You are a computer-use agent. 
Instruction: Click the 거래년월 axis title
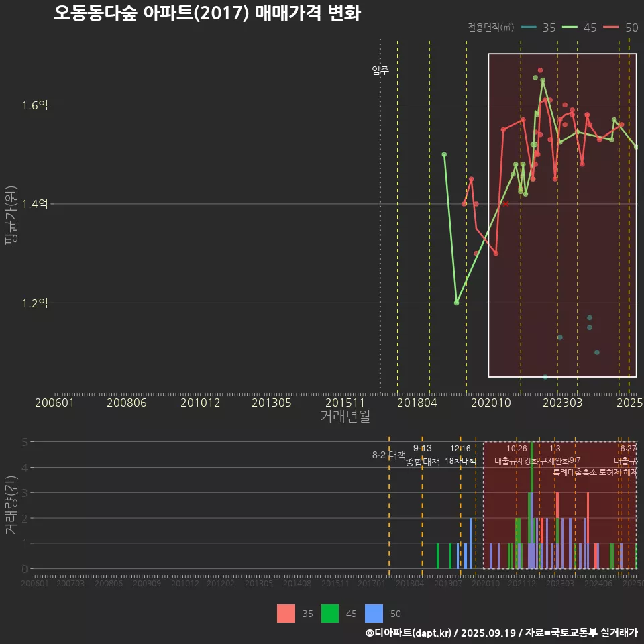346,416
